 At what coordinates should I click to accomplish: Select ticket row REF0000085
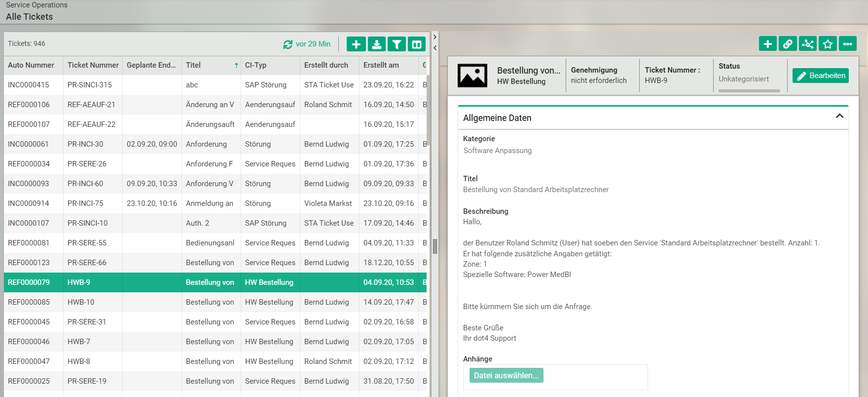[215, 302]
